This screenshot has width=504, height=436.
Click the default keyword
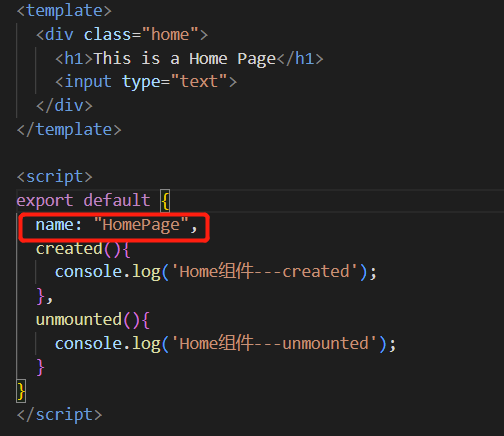coord(117,201)
